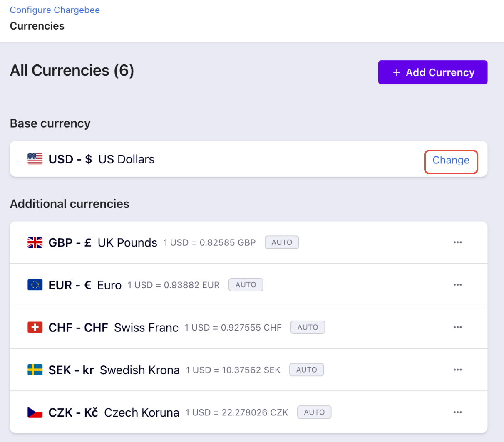Open the SEK row three-dot menu
Image resolution: width=504 pixels, height=442 pixels.
coord(457,370)
